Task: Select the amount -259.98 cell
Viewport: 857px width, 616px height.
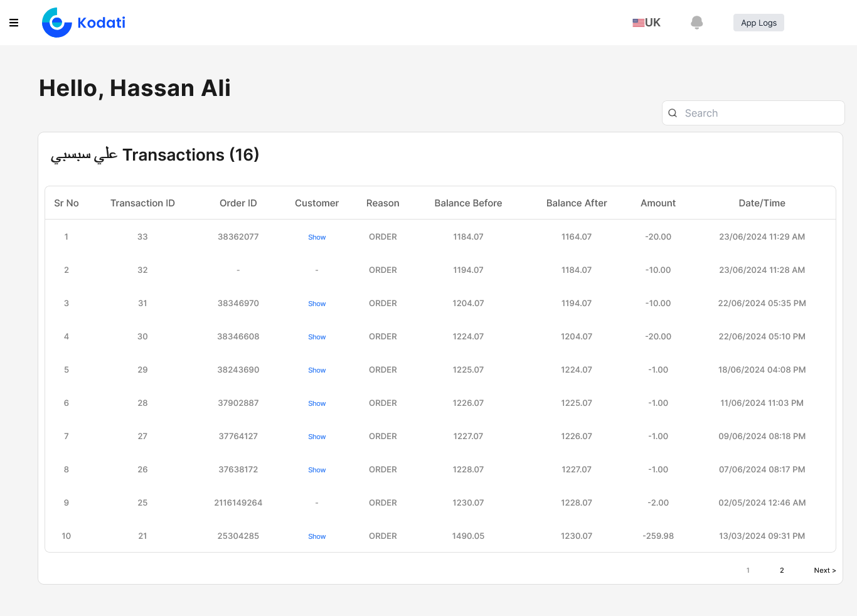Action: click(658, 536)
